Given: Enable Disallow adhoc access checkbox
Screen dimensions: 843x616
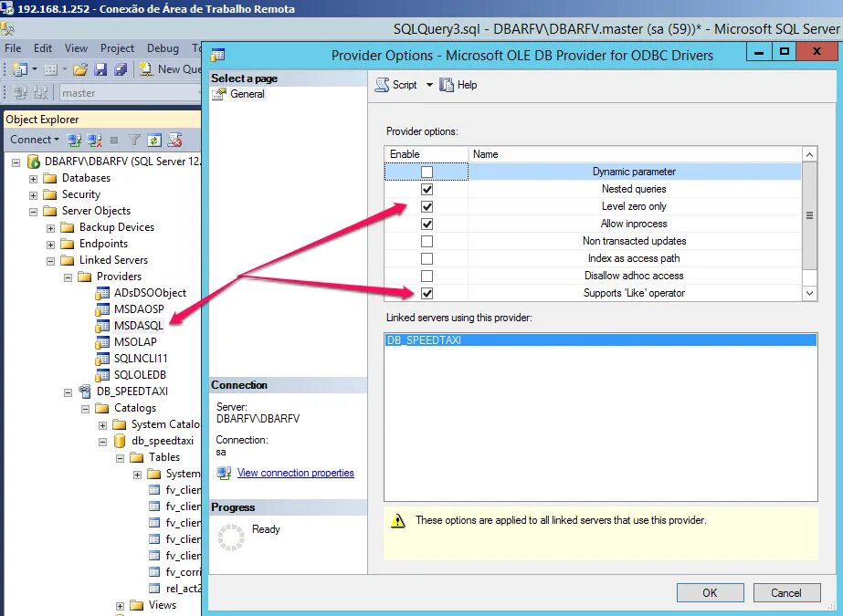Looking at the screenshot, I should (427, 276).
